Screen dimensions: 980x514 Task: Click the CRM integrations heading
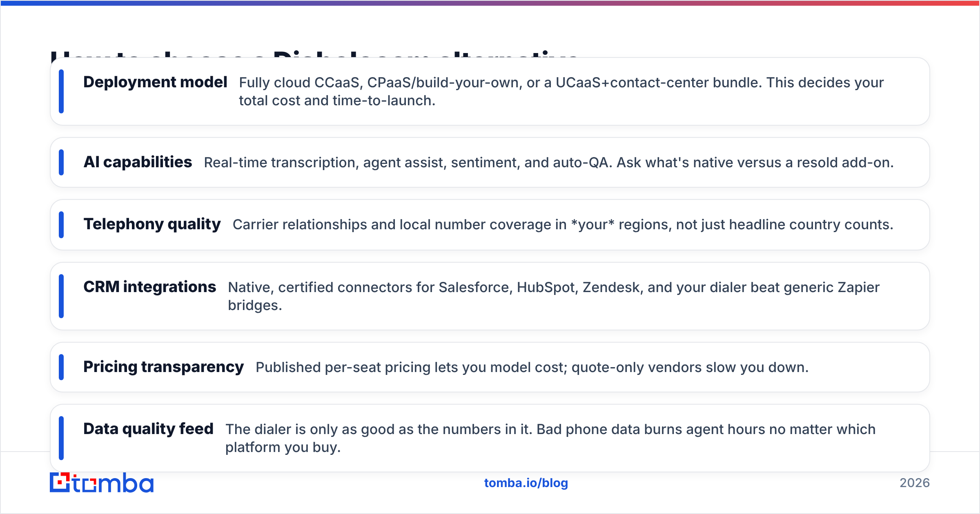pos(149,287)
